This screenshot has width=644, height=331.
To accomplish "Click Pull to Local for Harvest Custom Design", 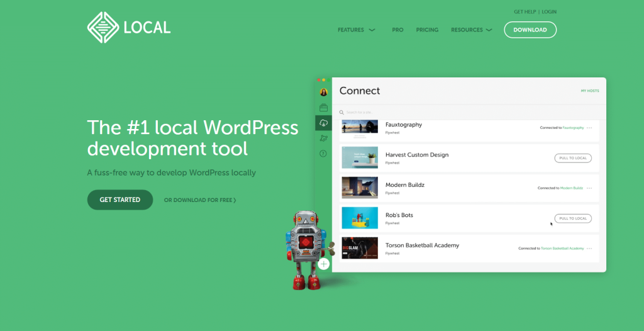I will [573, 158].
